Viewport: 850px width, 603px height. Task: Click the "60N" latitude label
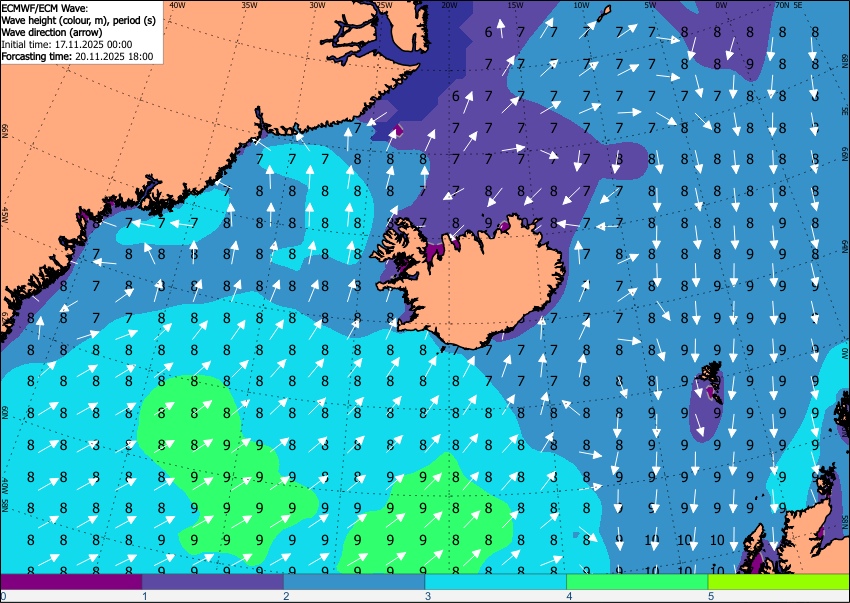tap(5, 412)
